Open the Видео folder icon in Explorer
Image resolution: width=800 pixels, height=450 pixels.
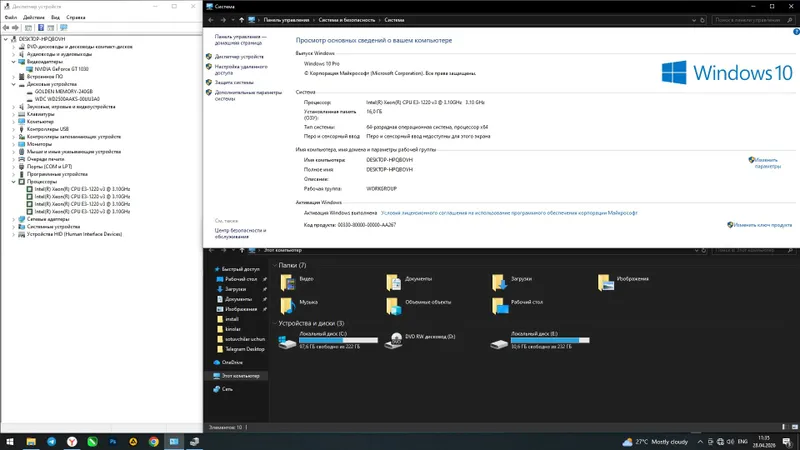click(287, 282)
